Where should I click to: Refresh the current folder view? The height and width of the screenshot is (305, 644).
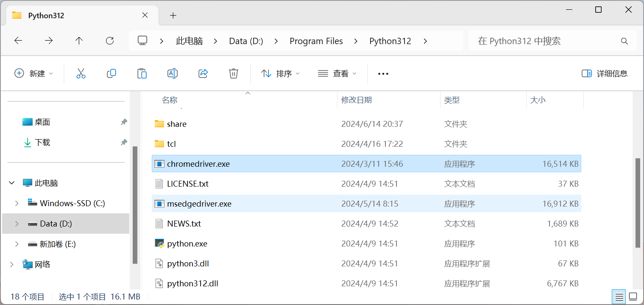[x=110, y=41]
